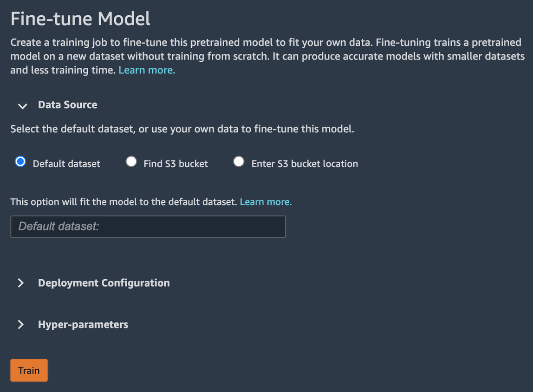Open Learn more beside the default dataset description
The width and height of the screenshot is (533, 392).
coord(265,202)
